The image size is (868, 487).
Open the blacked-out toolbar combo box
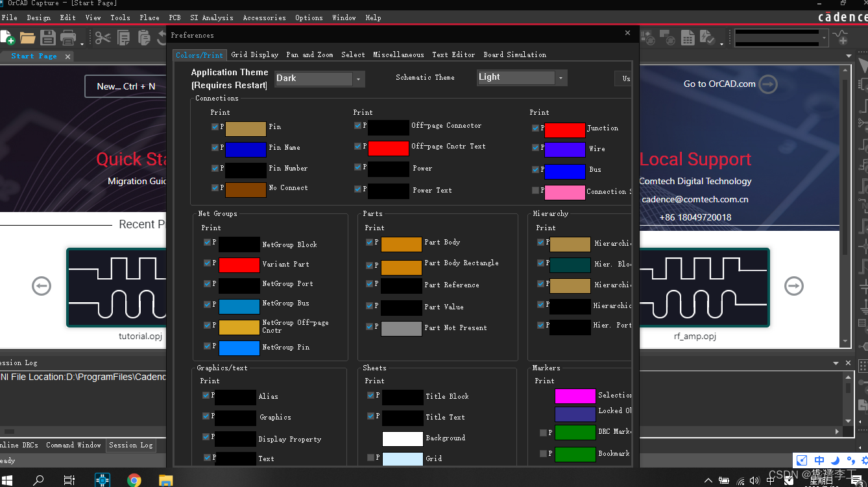[781, 38]
